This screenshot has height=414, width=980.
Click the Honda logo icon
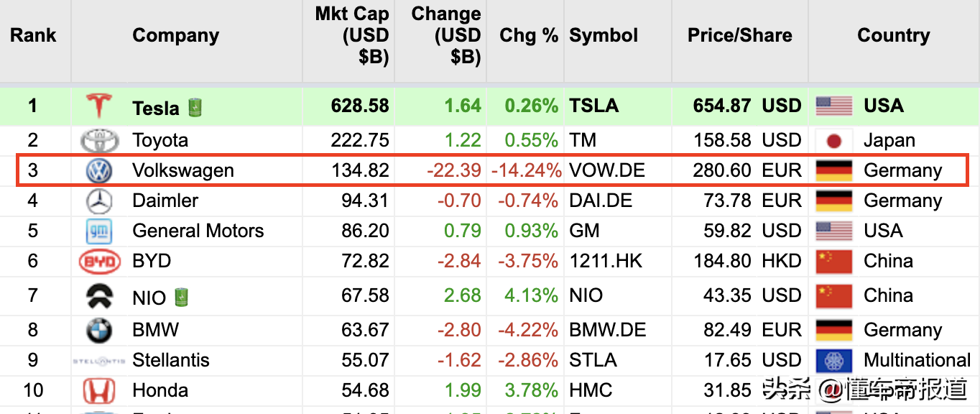(99, 391)
